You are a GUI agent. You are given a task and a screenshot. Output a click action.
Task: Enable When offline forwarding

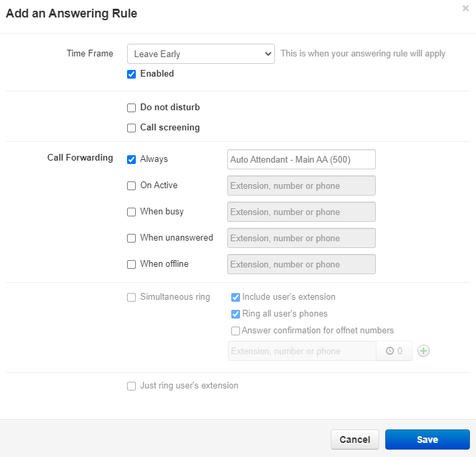(x=132, y=264)
